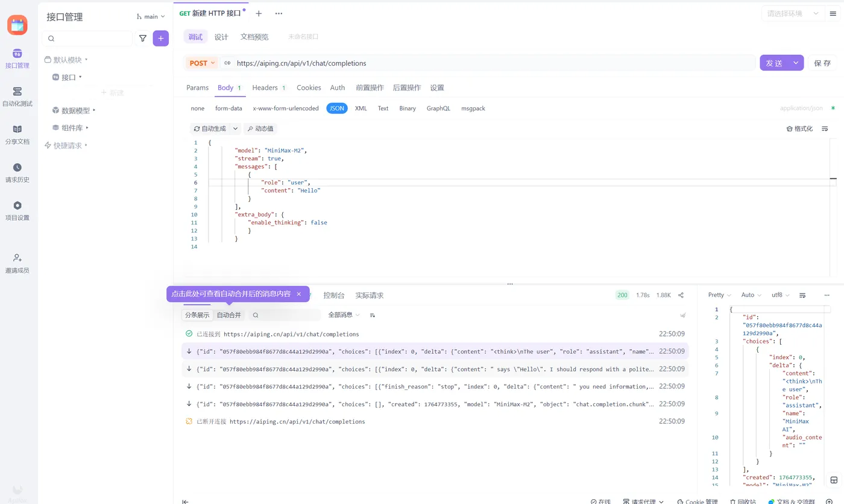Open the 全部消息 filter dropdown

(x=344, y=315)
